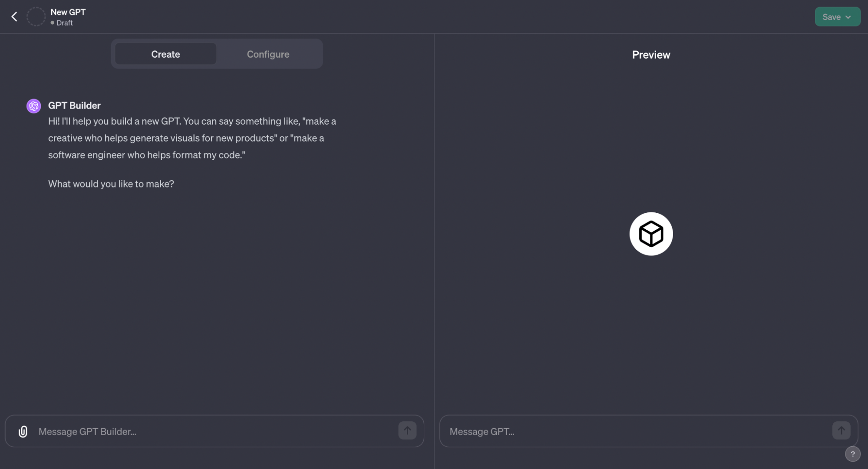Click the back arrow icon
868x469 pixels.
click(x=14, y=16)
